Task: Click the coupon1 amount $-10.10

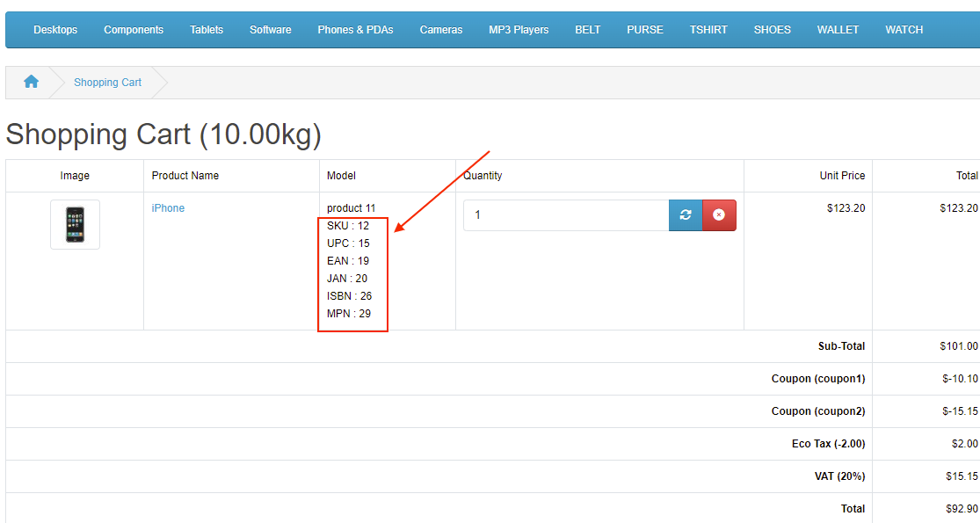Action: click(x=960, y=379)
